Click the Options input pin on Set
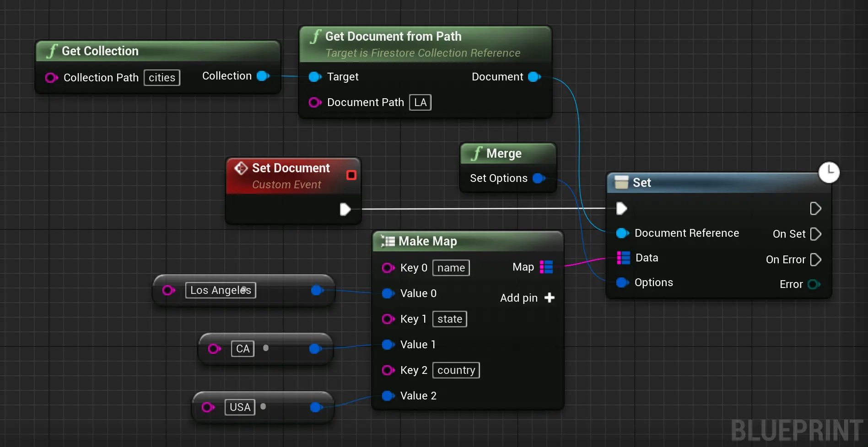 click(622, 282)
